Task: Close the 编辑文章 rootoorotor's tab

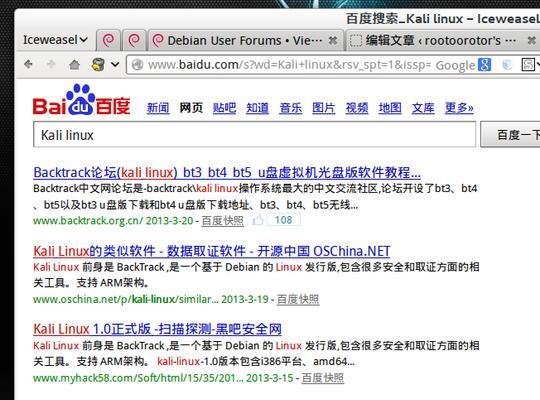Action: 532,41
